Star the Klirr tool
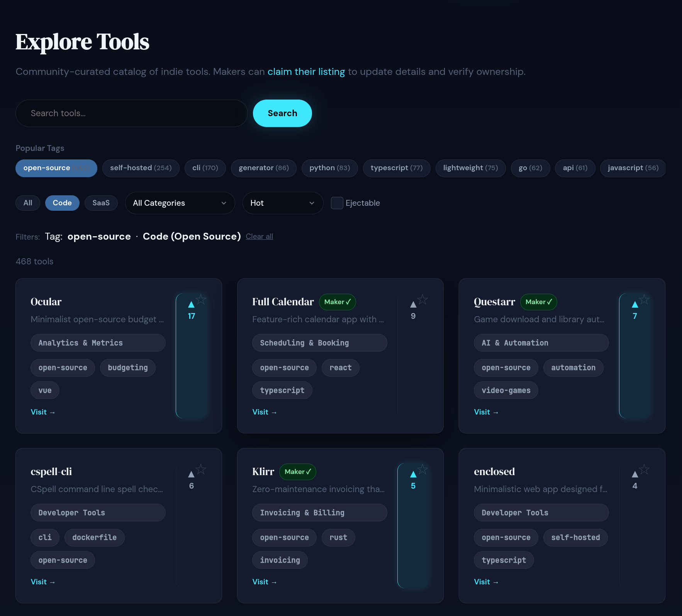This screenshot has height=616, width=682. click(423, 469)
